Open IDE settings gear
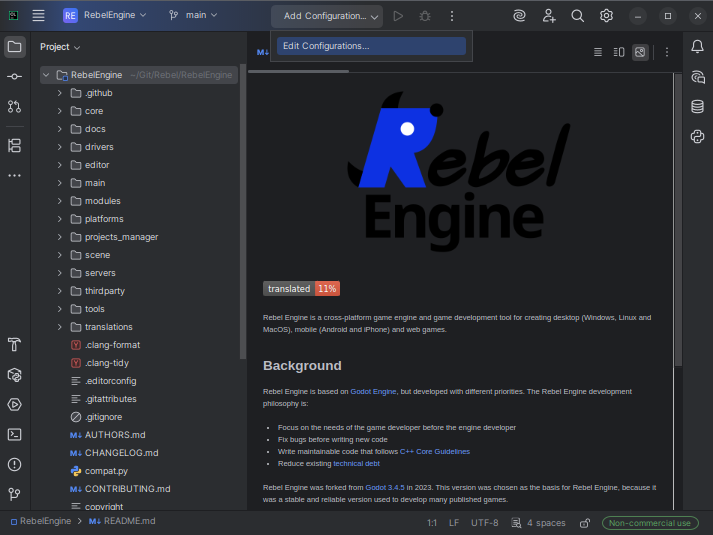713x535 pixels. [x=606, y=16]
